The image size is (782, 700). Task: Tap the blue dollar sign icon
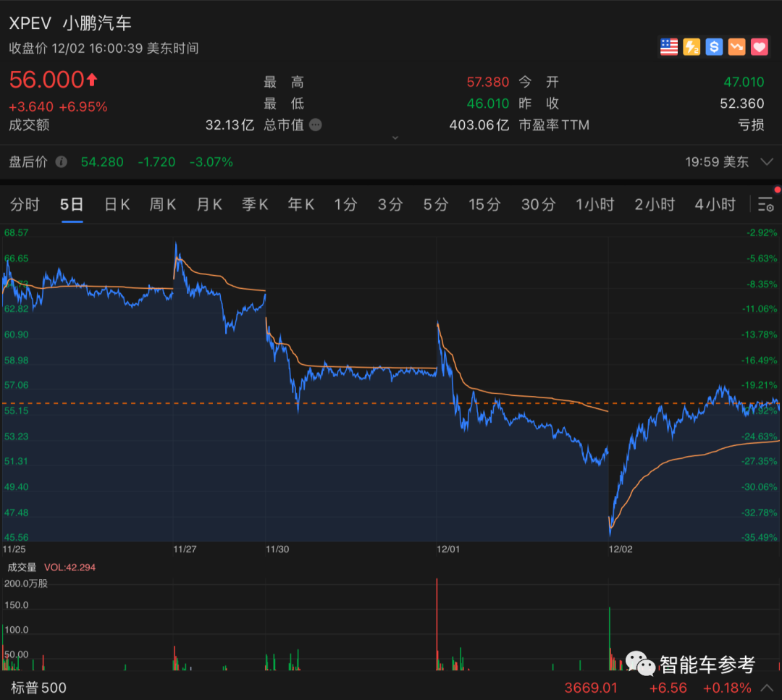point(714,47)
